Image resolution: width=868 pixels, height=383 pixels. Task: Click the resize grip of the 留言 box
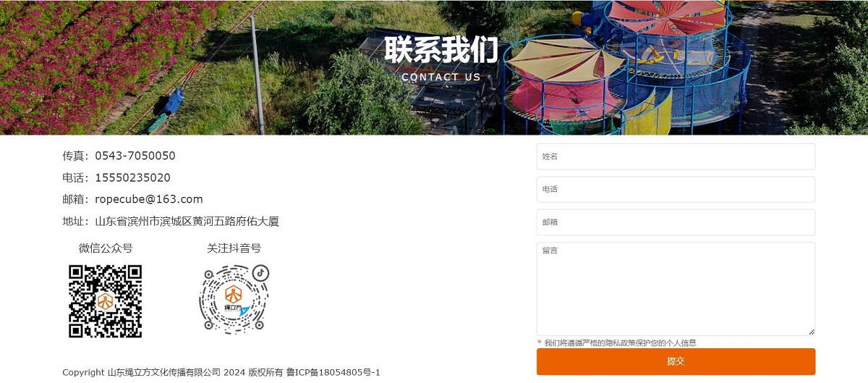click(x=811, y=332)
